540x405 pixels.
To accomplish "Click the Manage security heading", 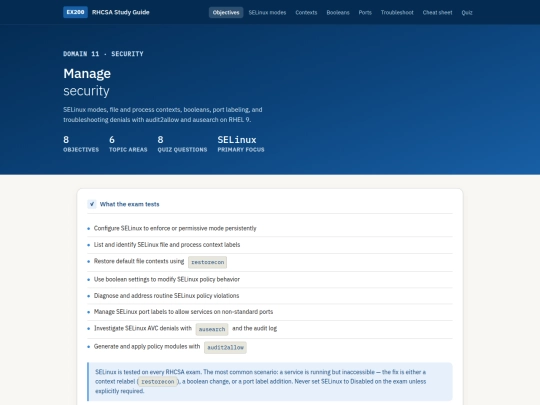I will click(x=87, y=82).
